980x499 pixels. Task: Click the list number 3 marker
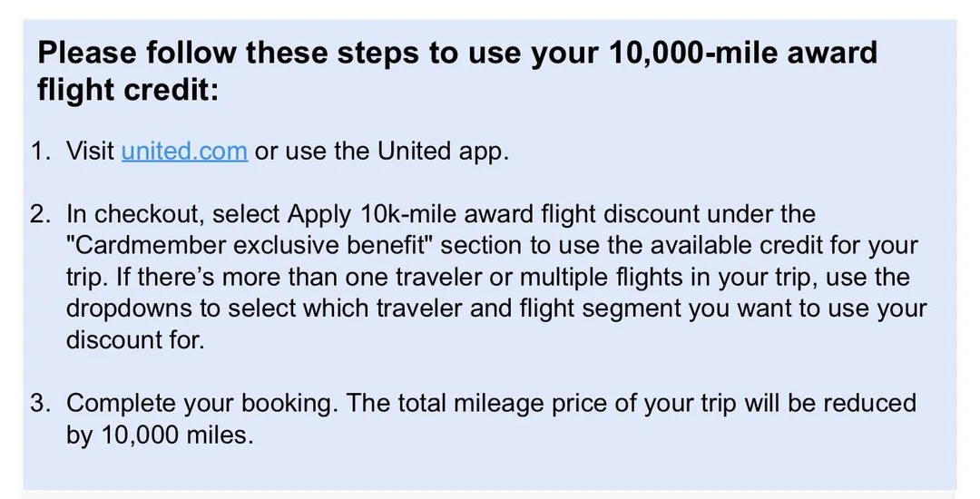pyautogui.click(x=41, y=403)
